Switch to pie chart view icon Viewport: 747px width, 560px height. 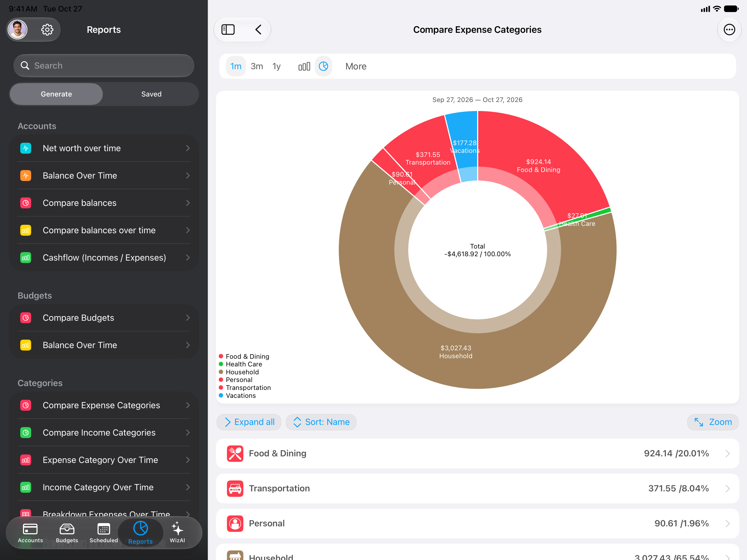323,66
